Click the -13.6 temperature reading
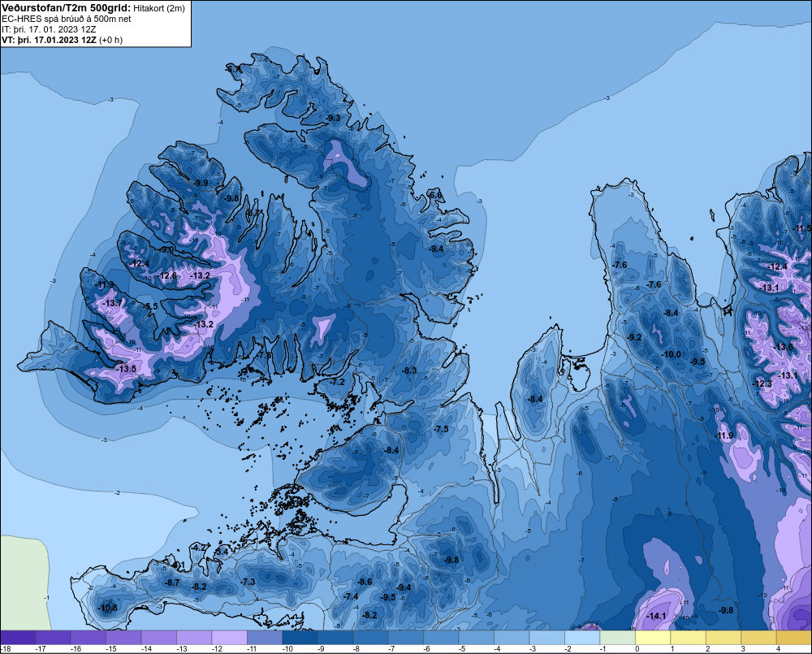 tap(783, 347)
